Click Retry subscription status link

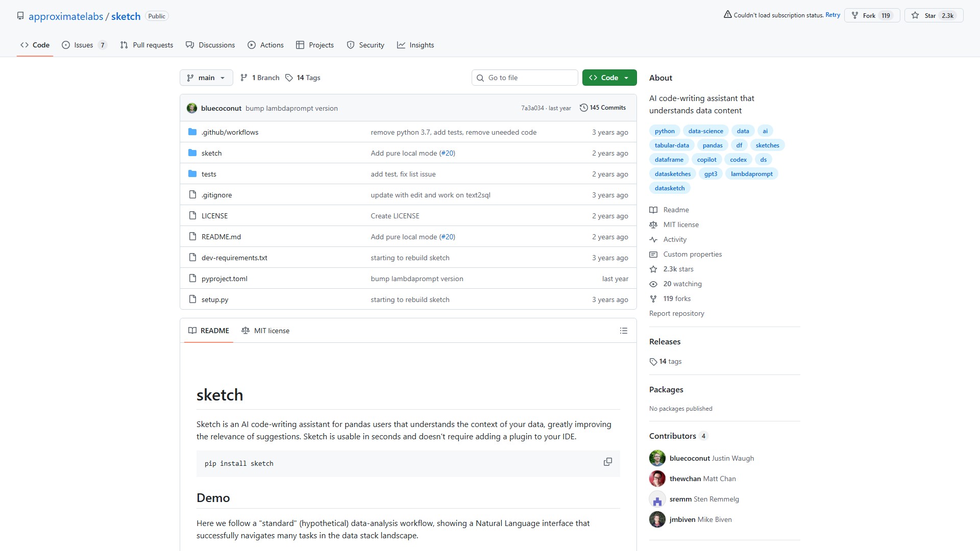(832, 15)
